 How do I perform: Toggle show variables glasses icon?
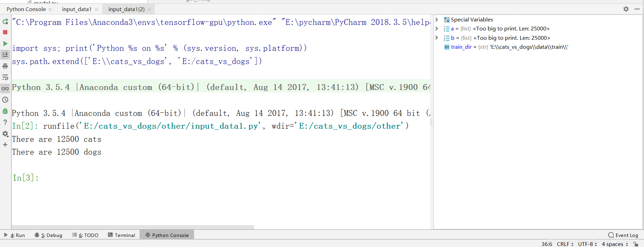point(5,89)
